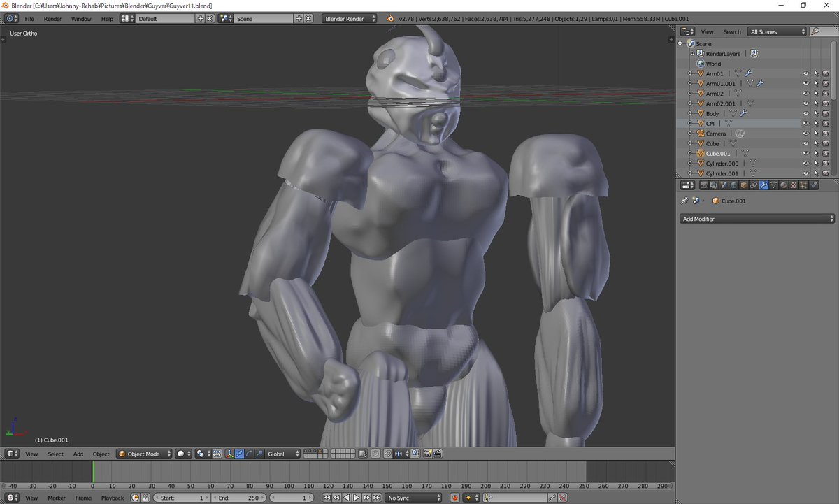Screen dimensions: 839x504
Task: Open the No Sync dropdown
Action: click(414, 498)
